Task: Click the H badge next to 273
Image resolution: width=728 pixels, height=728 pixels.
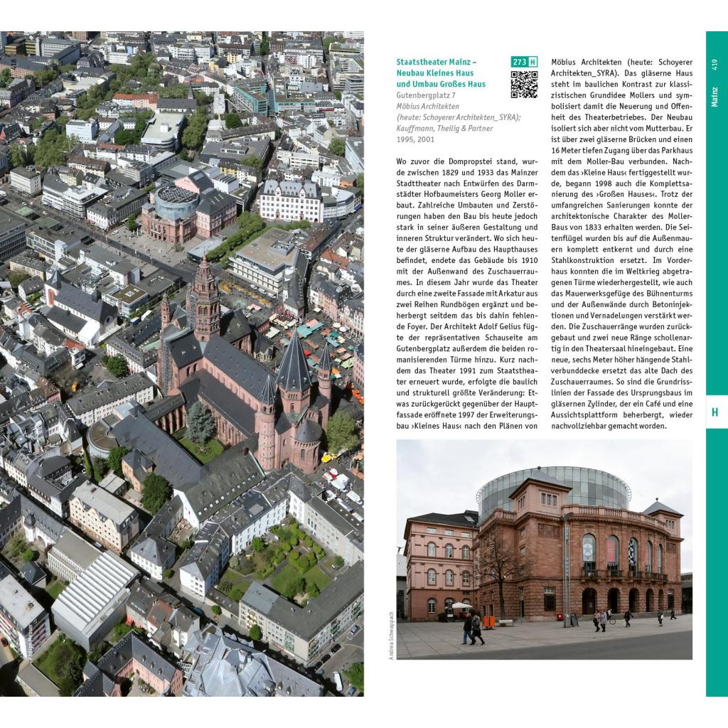Action: (532, 62)
